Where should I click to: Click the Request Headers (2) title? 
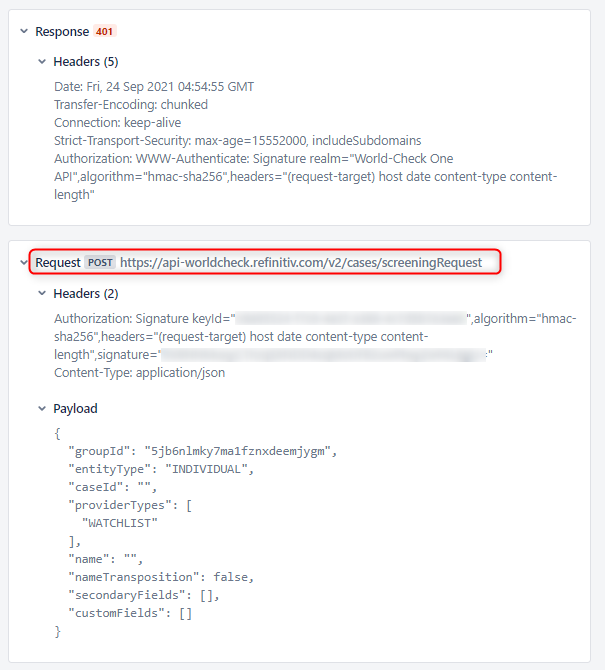(x=86, y=294)
